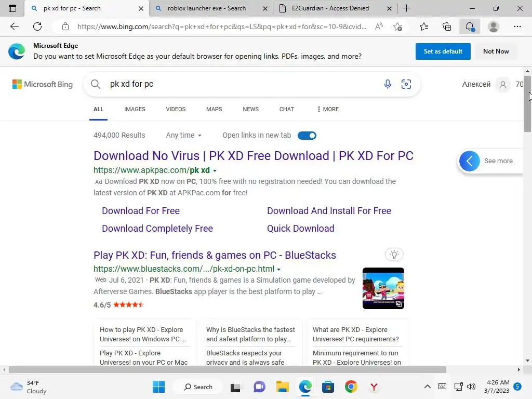
Task: Start voice search with the microphone icon
Action: point(388,84)
